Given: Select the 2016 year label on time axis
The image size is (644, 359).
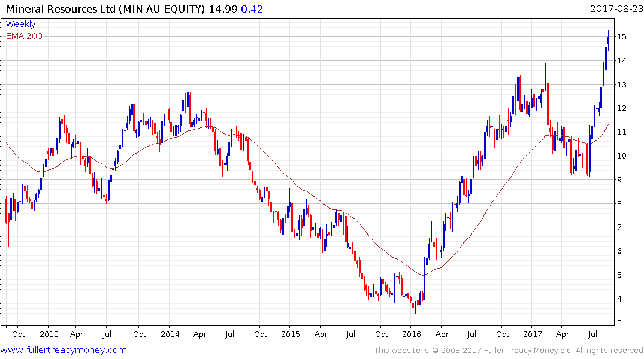Looking at the screenshot, I should (x=412, y=334).
